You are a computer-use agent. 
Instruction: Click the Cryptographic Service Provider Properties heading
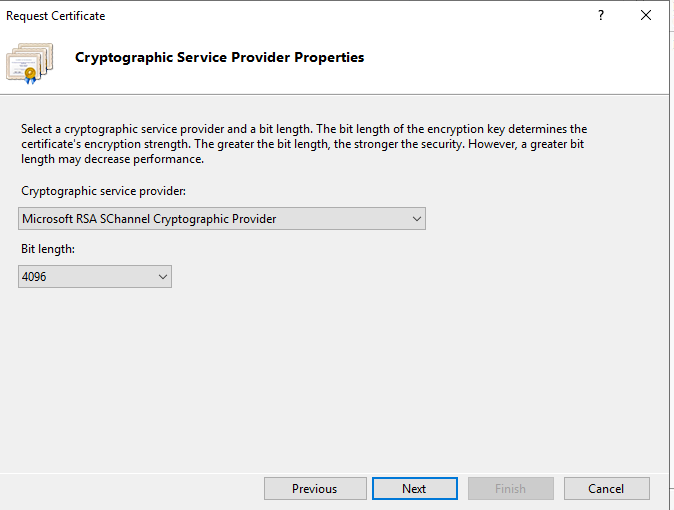coord(219,58)
